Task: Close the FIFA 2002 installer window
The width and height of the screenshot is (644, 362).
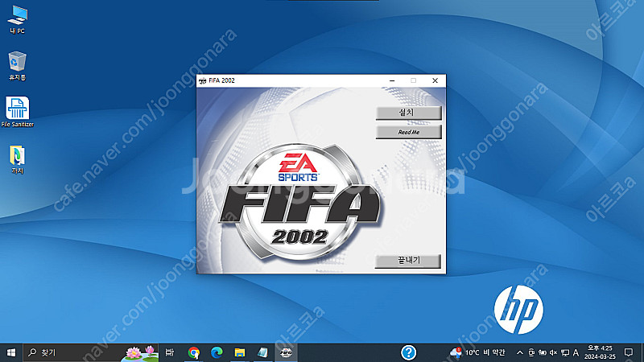Action: pyautogui.click(x=435, y=80)
